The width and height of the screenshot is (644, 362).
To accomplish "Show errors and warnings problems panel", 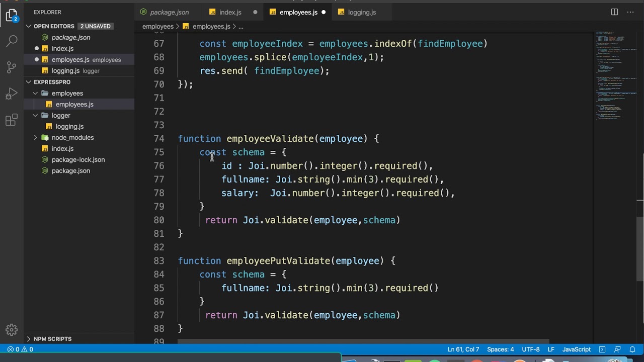I will coord(20,349).
